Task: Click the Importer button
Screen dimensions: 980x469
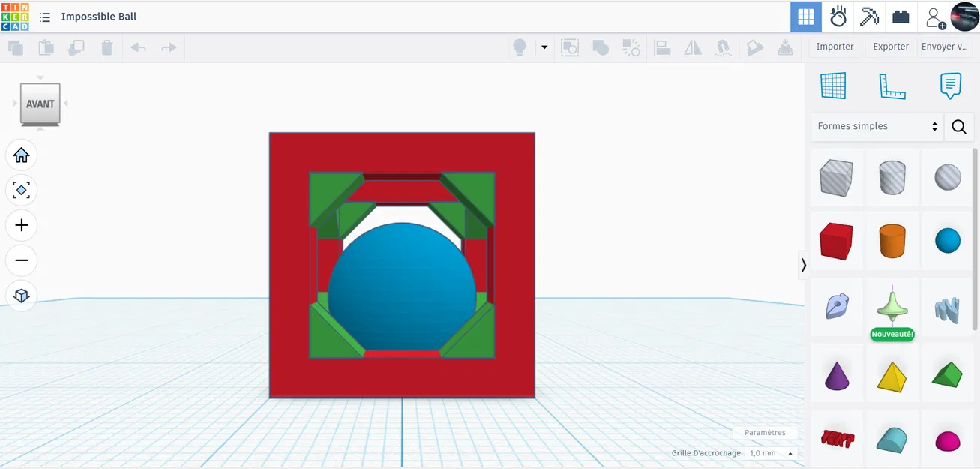Action: (835, 47)
